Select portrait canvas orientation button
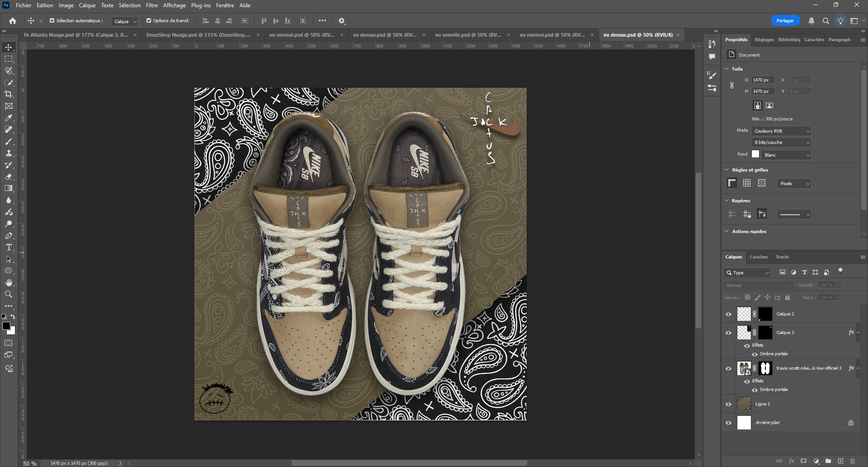The image size is (868, 467). pos(758,105)
